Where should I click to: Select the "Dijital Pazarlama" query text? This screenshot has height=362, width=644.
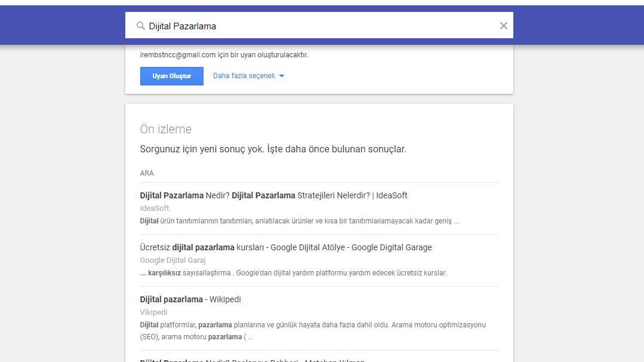coord(183,25)
